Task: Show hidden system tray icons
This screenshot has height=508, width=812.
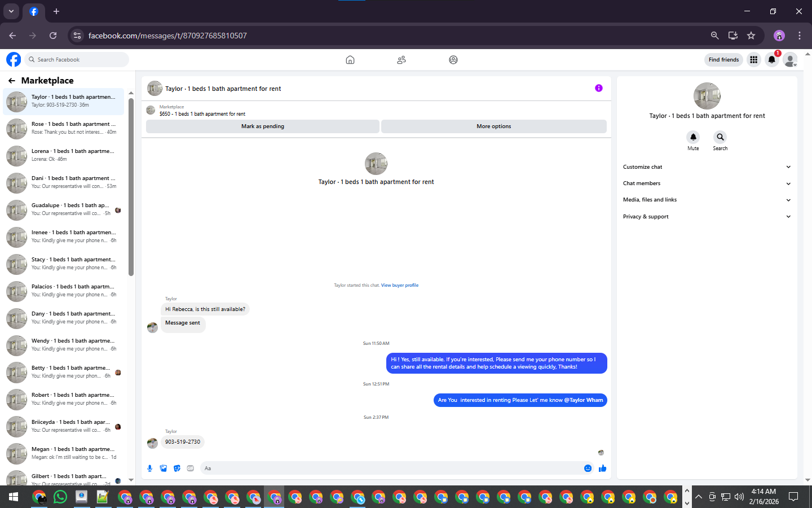Action: click(x=699, y=497)
